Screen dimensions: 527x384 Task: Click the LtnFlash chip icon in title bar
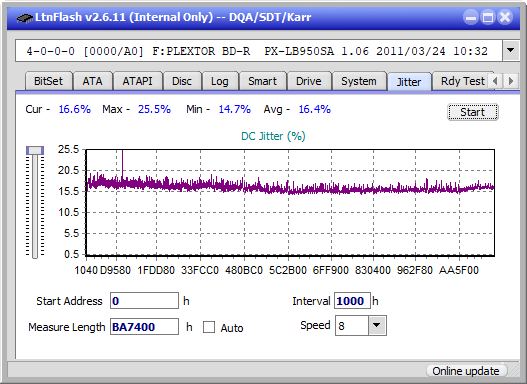[x=25, y=17]
